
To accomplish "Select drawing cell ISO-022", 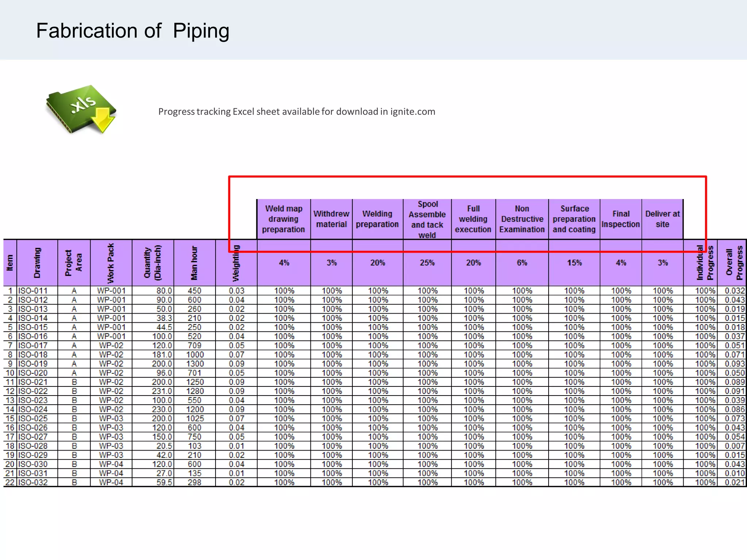I will point(37,391).
